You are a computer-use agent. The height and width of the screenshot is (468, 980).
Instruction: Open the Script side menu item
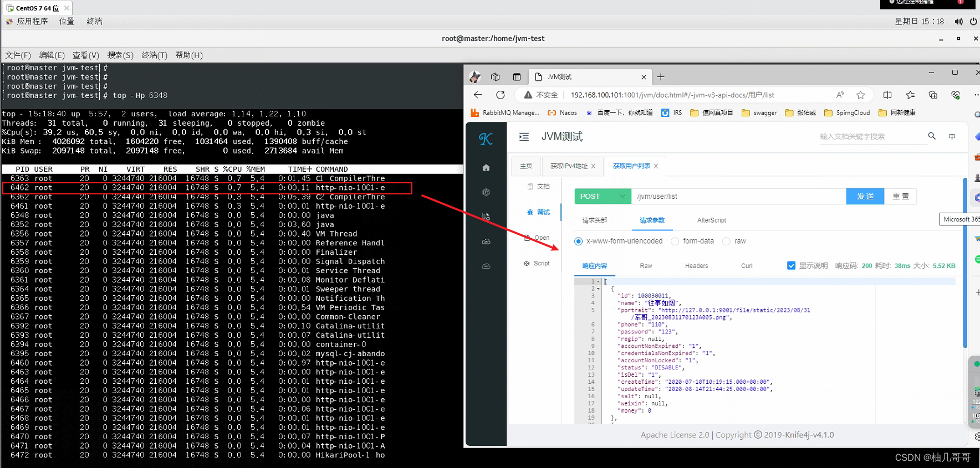tap(537, 264)
